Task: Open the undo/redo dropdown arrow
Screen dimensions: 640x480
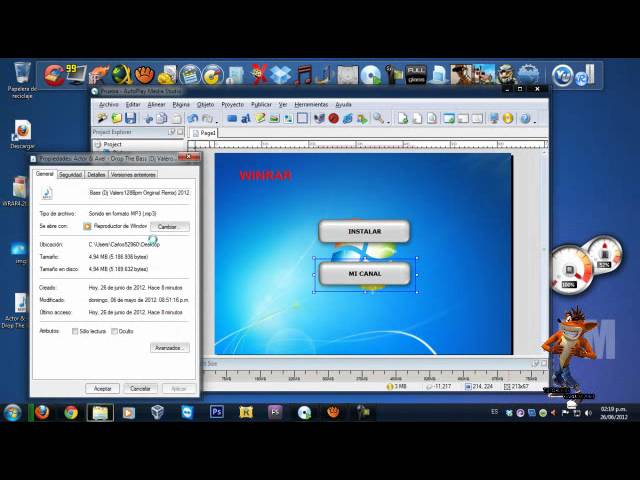Action: coord(217,121)
